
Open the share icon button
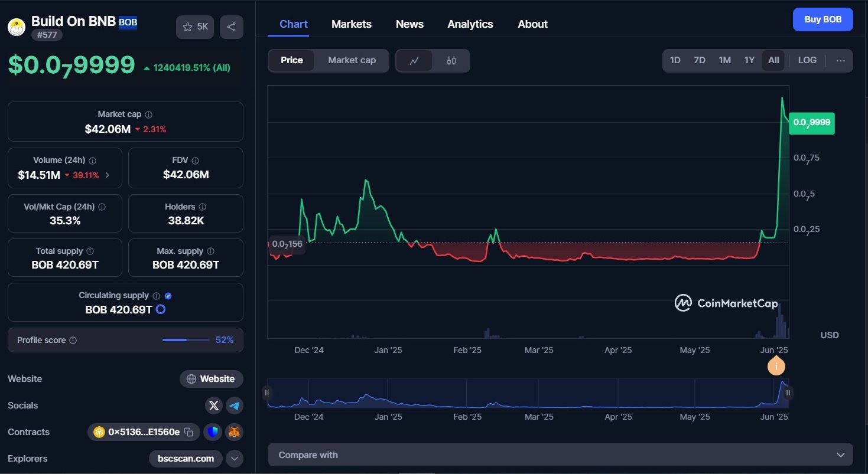pos(232,27)
